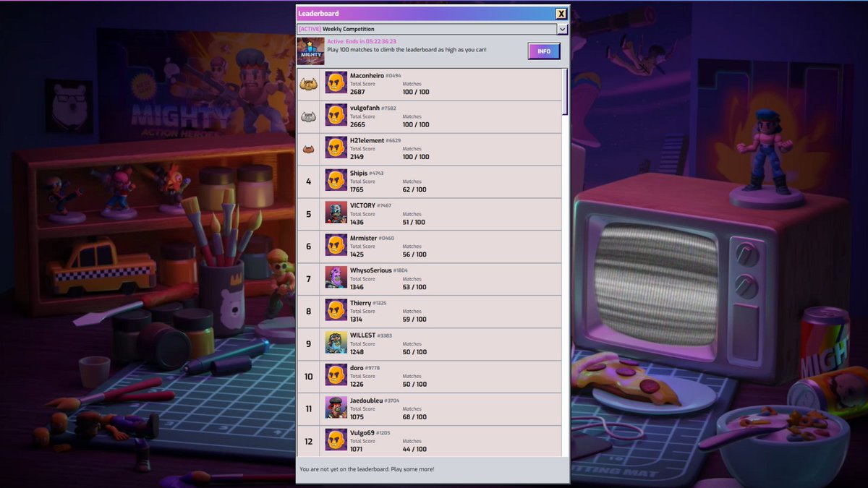Select player name Maconheiro

[x=367, y=75]
